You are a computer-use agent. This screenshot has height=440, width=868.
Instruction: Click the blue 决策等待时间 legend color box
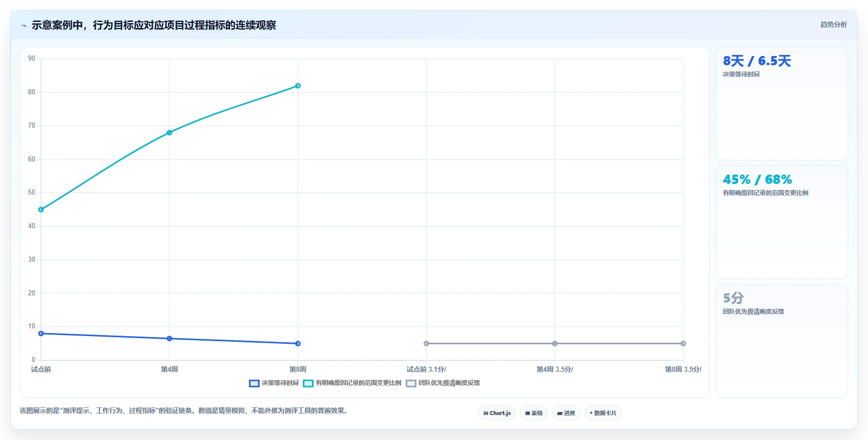click(254, 383)
